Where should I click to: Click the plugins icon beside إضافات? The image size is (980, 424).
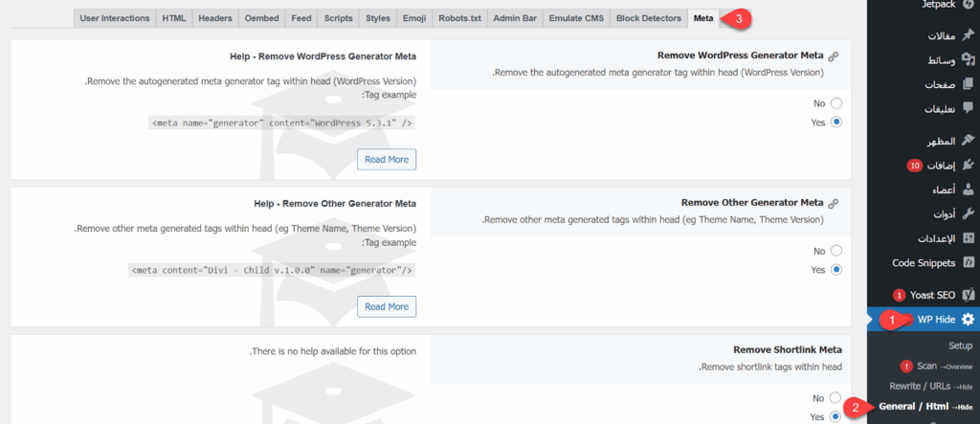tap(968, 165)
